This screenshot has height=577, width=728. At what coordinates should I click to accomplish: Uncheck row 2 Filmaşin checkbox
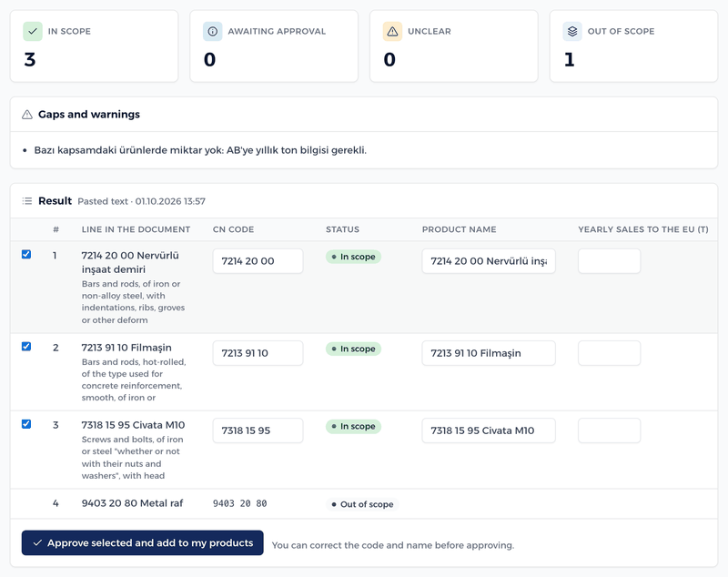26,347
